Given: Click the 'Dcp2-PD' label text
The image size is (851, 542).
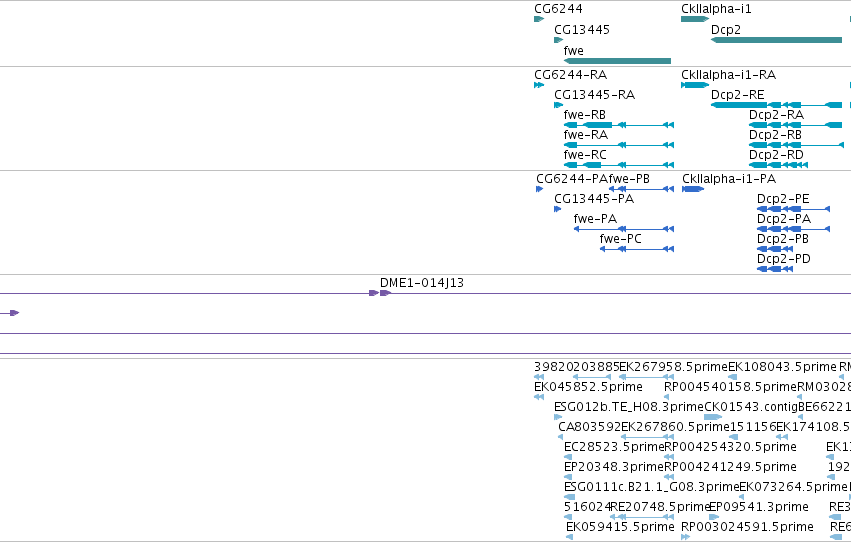Looking at the screenshot, I should point(784,259).
